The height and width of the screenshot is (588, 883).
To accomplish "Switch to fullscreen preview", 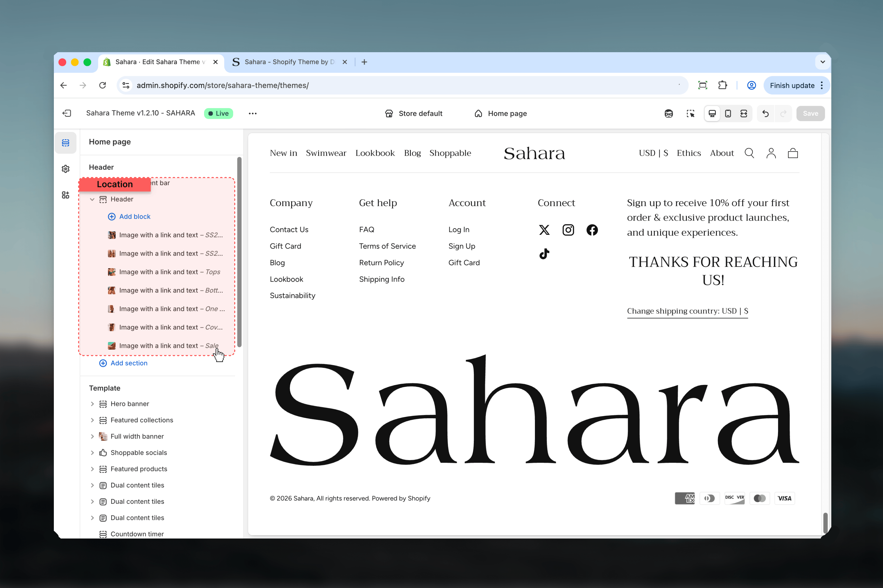I will tap(744, 113).
